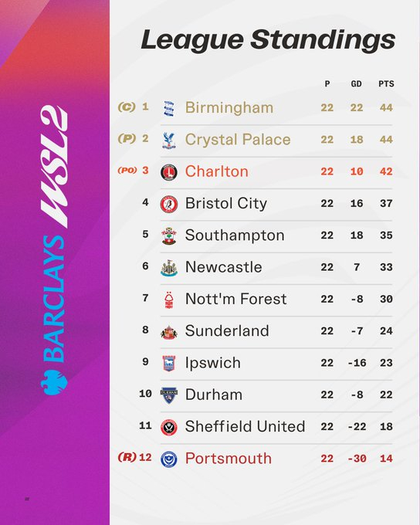Click the (C) champion marker
This screenshot has width=420, height=525.
click(127, 107)
